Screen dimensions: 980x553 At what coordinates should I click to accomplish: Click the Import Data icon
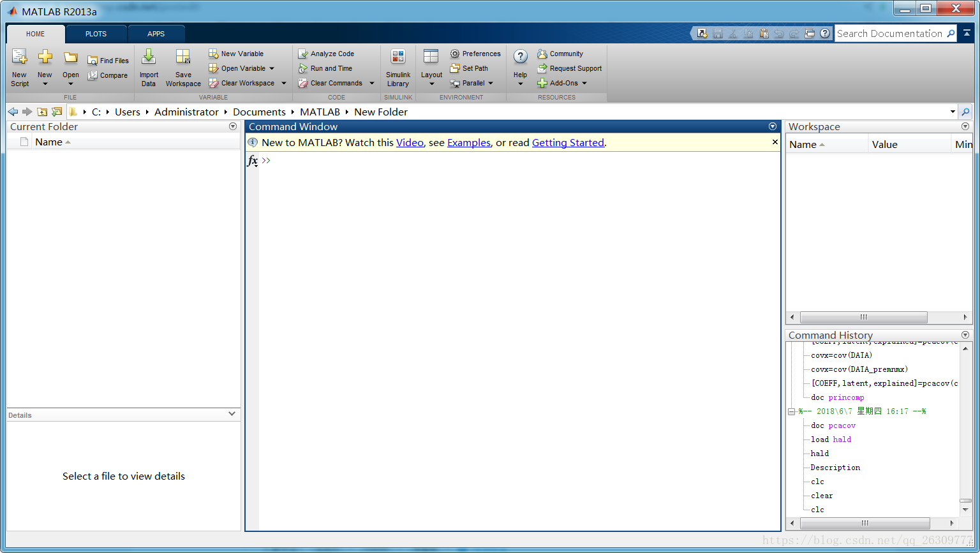[149, 57]
